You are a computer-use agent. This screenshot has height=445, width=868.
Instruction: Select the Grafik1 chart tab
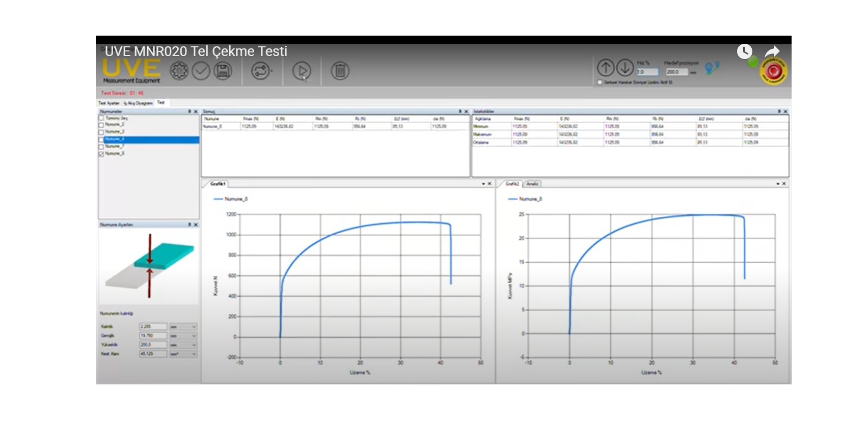(x=218, y=183)
